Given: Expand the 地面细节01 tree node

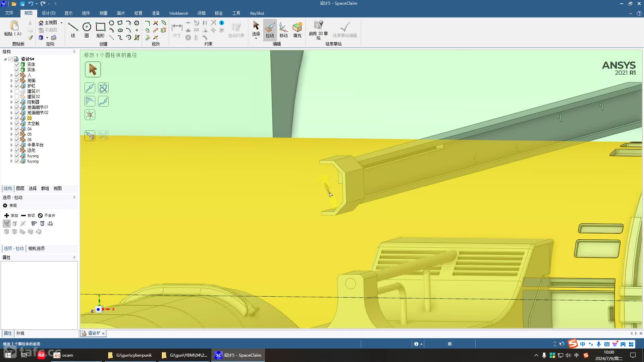Looking at the screenshot, I should pyautogui.click(x=11, y=107).
